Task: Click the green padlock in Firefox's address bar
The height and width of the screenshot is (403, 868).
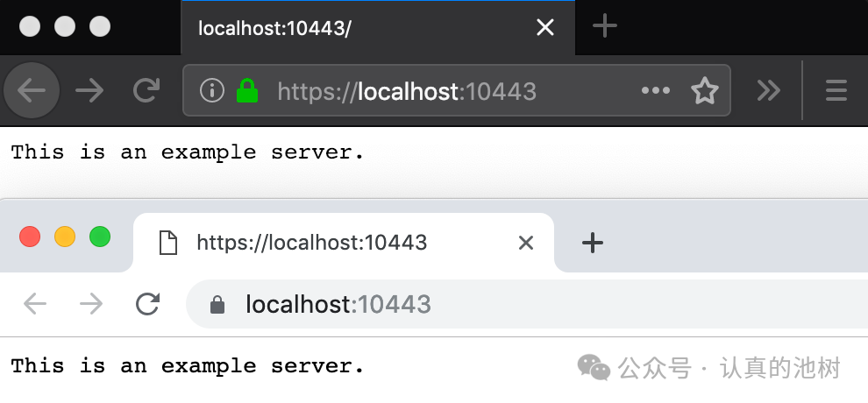Action: tap(248, 90)
